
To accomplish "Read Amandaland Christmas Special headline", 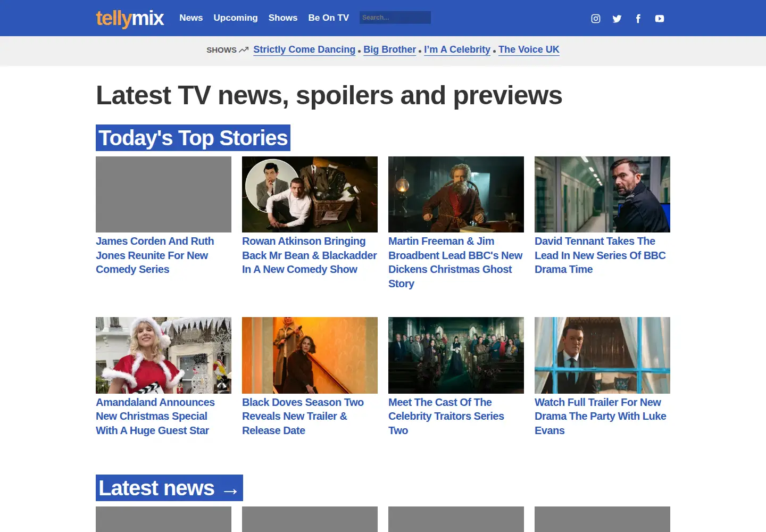I will [155, 417].
